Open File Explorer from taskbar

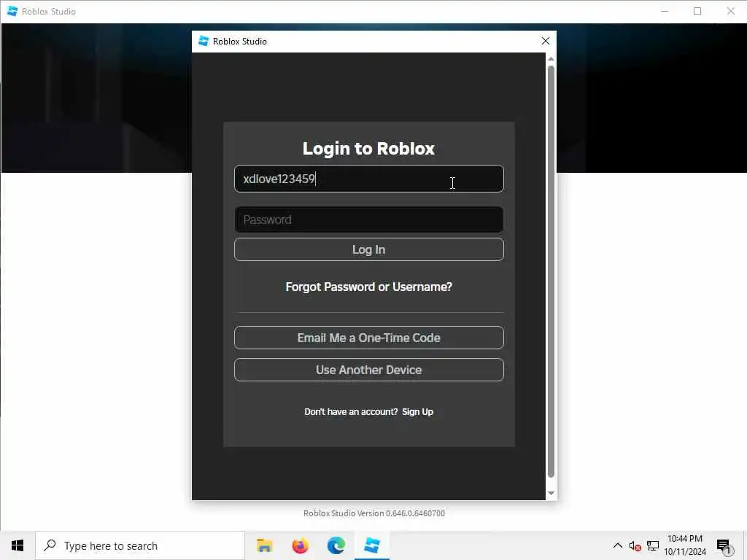[264, 545]
